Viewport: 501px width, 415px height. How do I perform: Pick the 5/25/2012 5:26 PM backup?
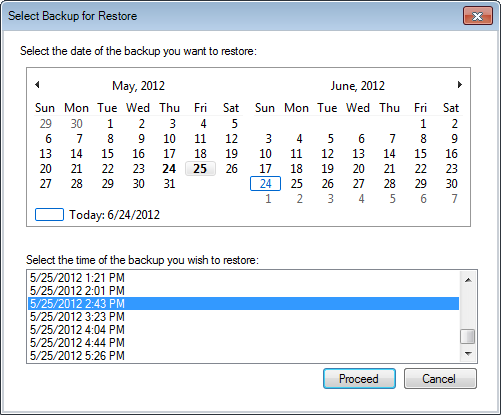click(x=244, y=356)
